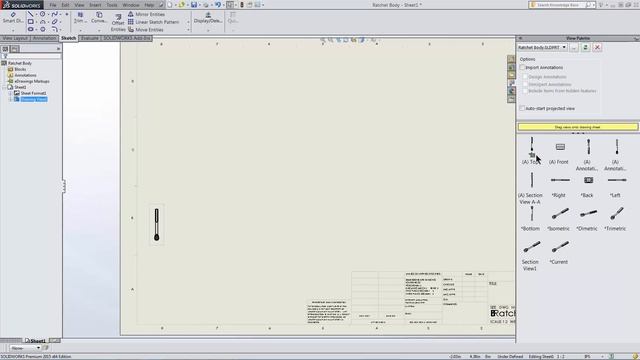The width and height of the screenshot is (640, 360).
Task: Click the Browse (...) button in View Palette
Action: [574, 47]
